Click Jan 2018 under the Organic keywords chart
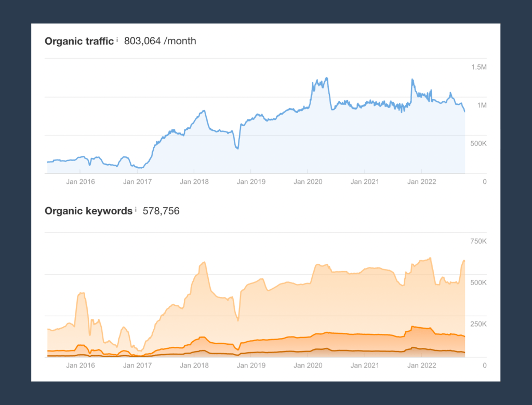This screenshot has height=405, width=532. pyautogui.click(x=194, y=366)
